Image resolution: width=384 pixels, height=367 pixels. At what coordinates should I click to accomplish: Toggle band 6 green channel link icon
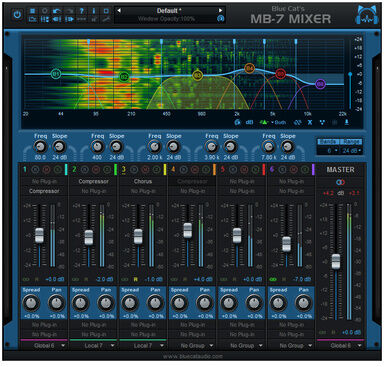273,279
